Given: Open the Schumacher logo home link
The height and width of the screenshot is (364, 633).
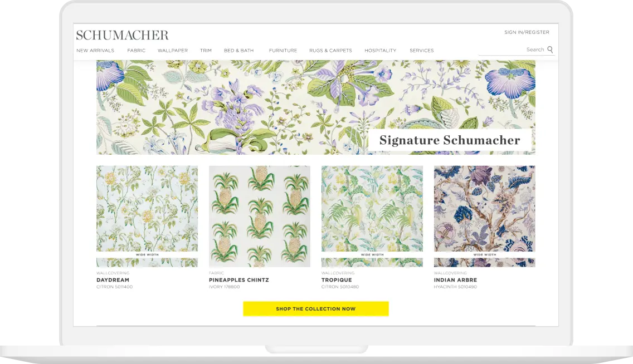Looking at the screenshot, I should pyautogui.click(x=123, y=35).
